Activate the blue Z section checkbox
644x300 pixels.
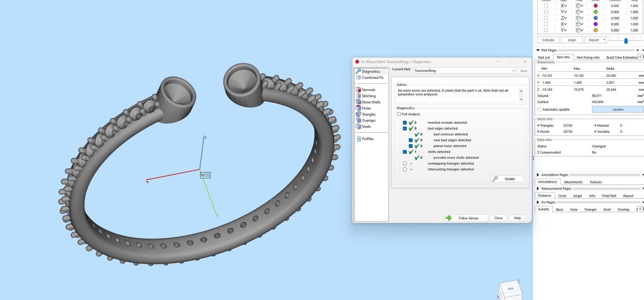(x=546, y=18)
